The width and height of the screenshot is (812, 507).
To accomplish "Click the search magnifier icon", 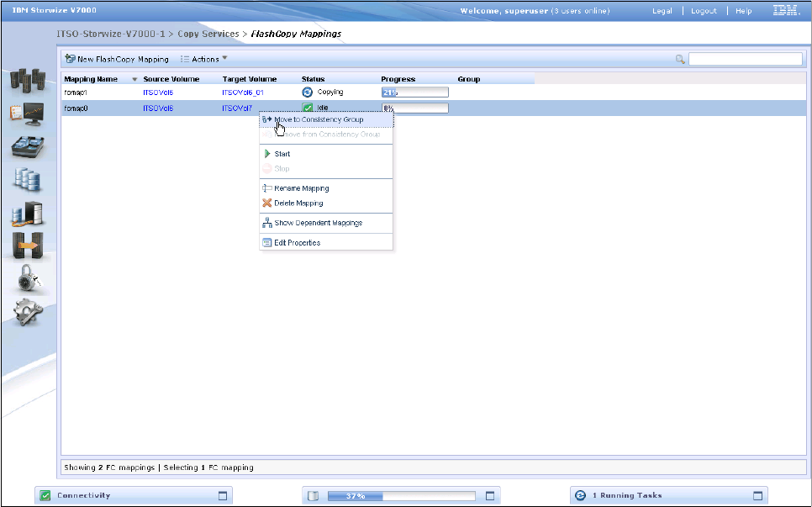I will coord(680,60).
